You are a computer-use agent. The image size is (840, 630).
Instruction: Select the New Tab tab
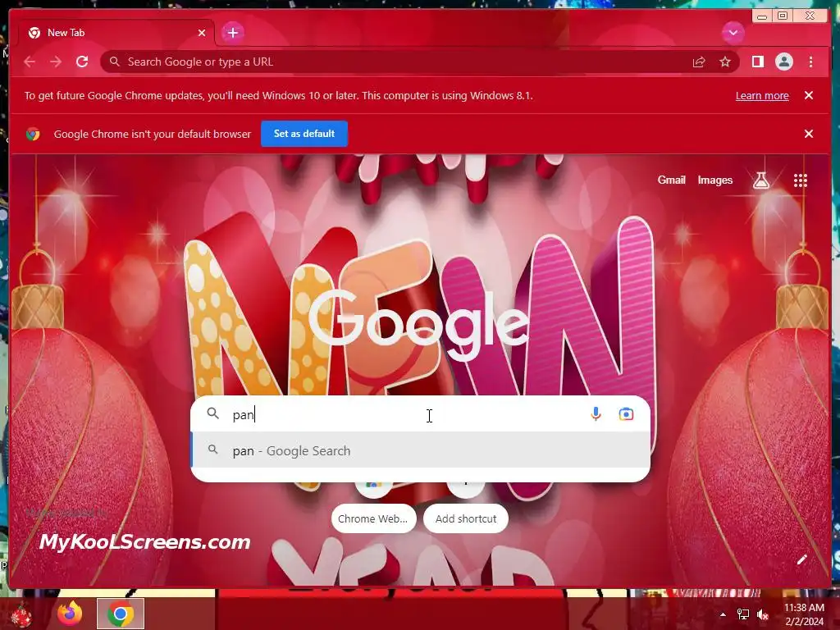[116, 33]
